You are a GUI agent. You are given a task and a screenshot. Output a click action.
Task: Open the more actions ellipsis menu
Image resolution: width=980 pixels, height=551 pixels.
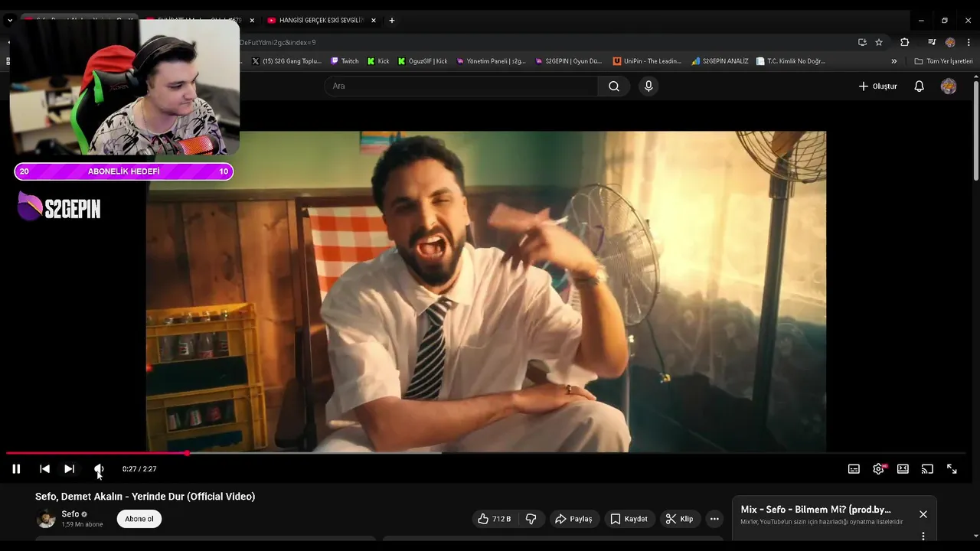pyautogui.click(x=714, y=519)
